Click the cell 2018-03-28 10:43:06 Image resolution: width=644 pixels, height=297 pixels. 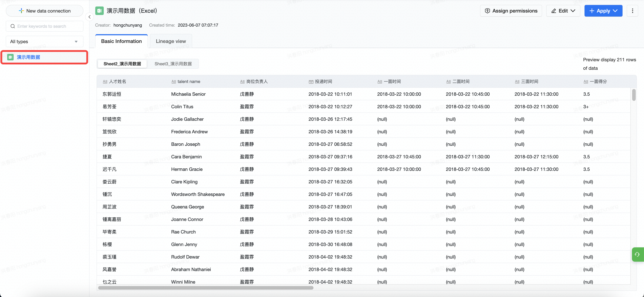(x=330, y=219)
